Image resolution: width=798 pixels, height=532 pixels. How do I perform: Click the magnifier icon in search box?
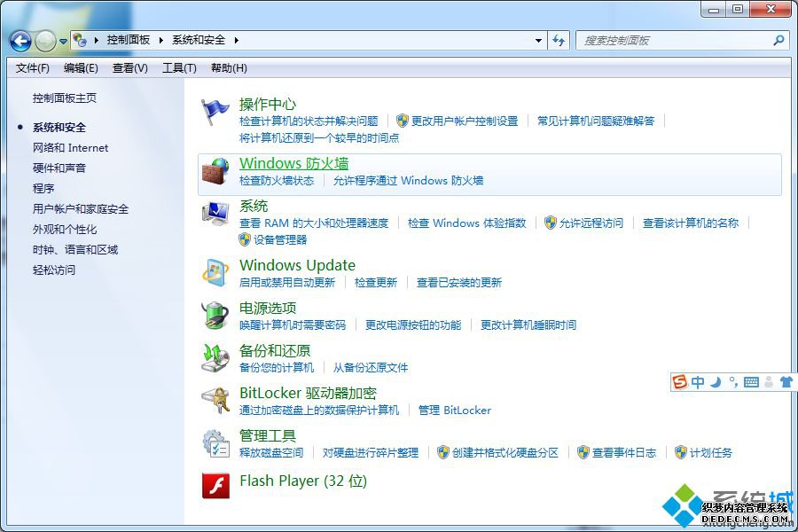click(778, 40)
